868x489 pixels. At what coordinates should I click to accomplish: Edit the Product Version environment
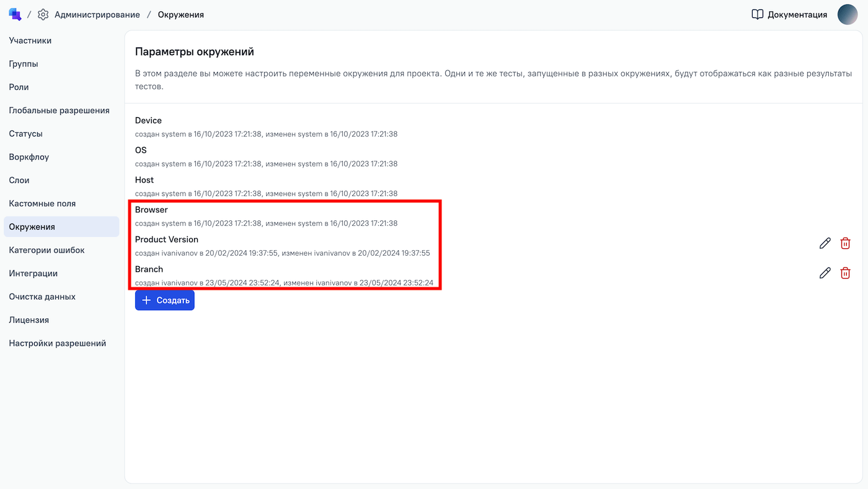(825, 243)
